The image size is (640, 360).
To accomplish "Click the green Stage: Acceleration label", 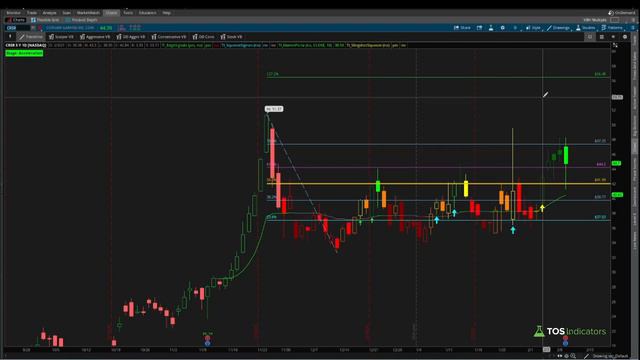I will click(24, 53).
